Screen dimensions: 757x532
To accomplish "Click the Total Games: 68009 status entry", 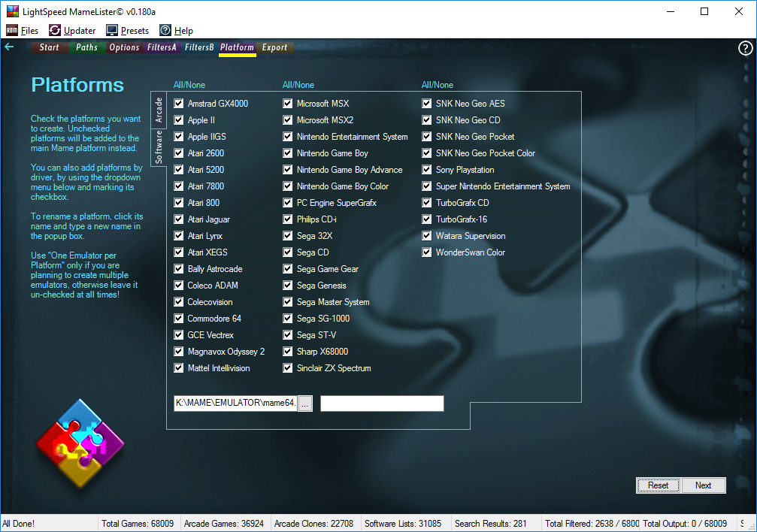I will pyautogui.click(x=138, y=524).
